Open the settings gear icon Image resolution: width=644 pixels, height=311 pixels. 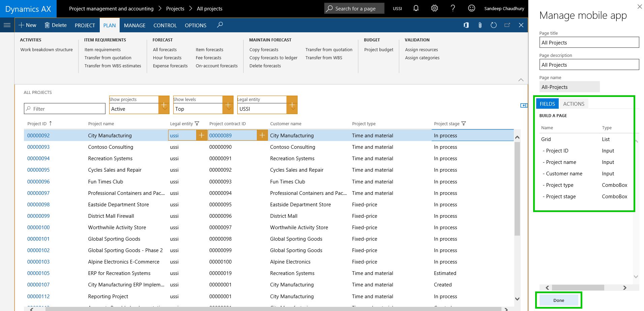434,8
